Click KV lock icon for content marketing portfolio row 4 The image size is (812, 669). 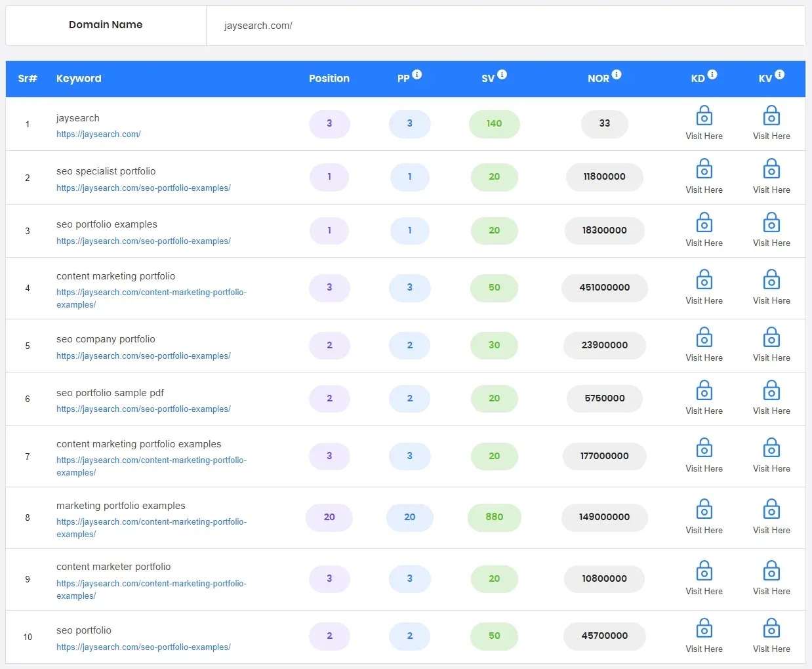[771, 279]
